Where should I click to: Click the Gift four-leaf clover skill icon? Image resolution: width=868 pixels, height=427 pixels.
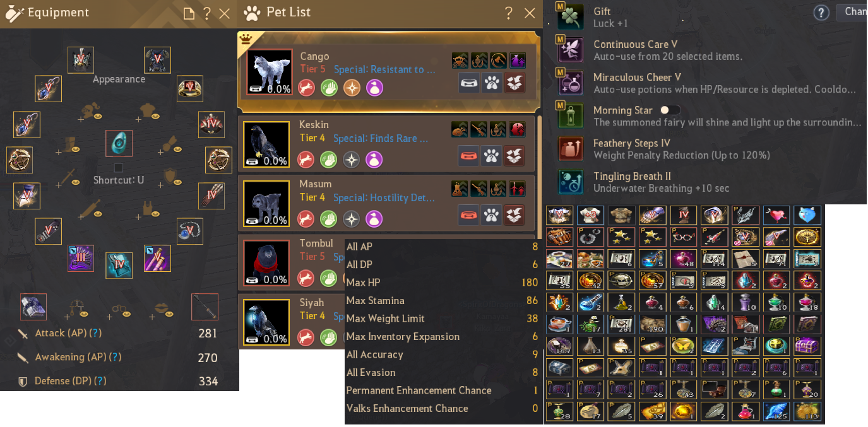point(571,17)
